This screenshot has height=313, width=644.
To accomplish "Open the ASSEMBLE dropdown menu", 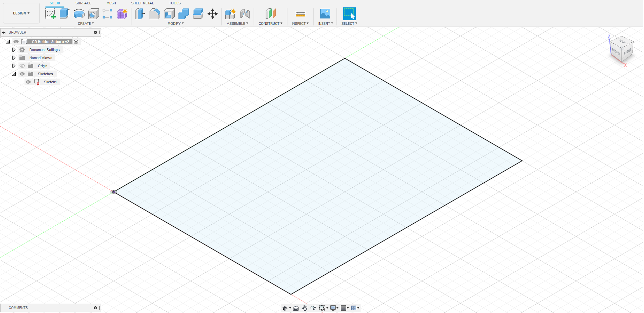I will click(x=237, y=24).
